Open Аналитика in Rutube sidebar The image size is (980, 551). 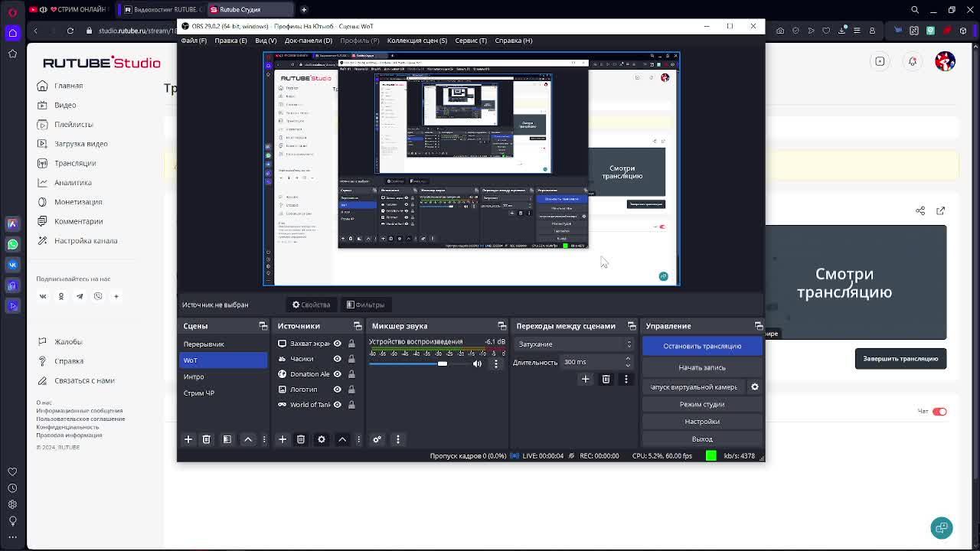tap(73, 183)
